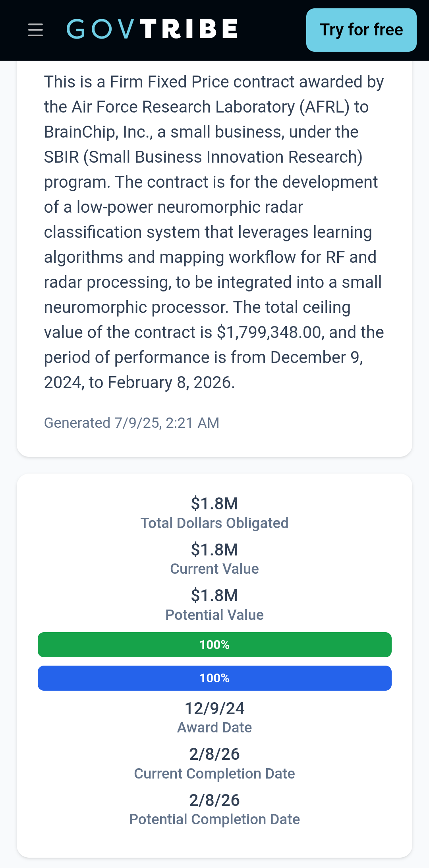Open the hamburger navigation menu
429x868 pixels.
pyautogui.click(x=35, y=30)
